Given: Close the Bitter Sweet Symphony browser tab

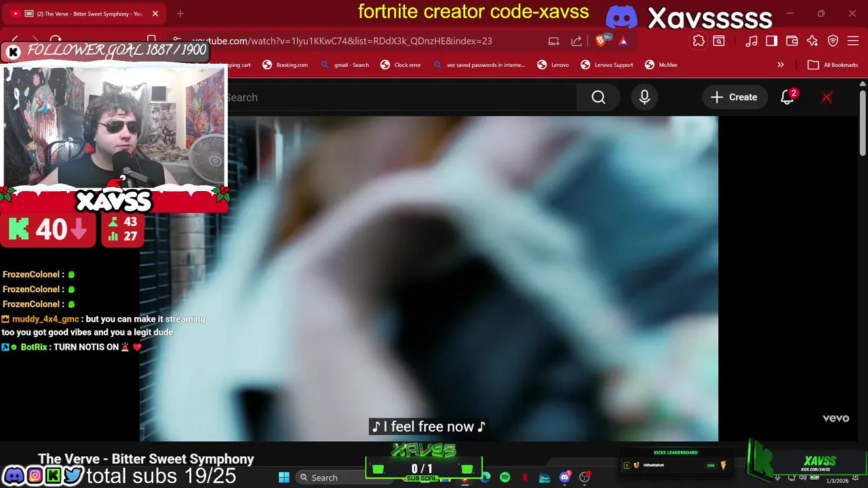Looking at the screenshot, I should click(155, 14).
